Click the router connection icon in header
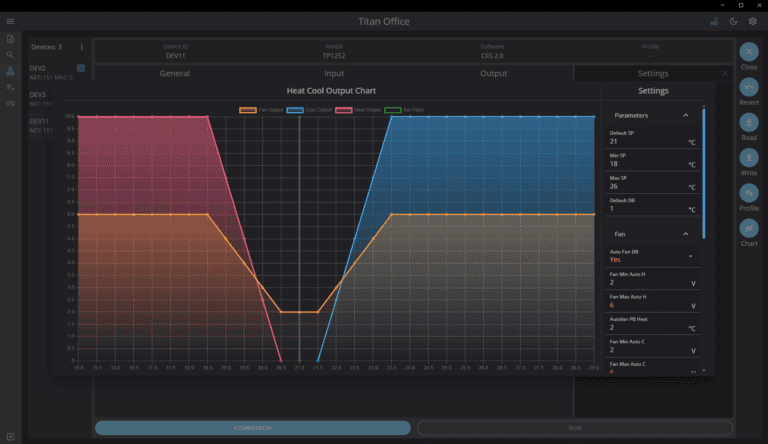Image resolution: width=768 pixels, height=444 pixels. tap(714, 21)
